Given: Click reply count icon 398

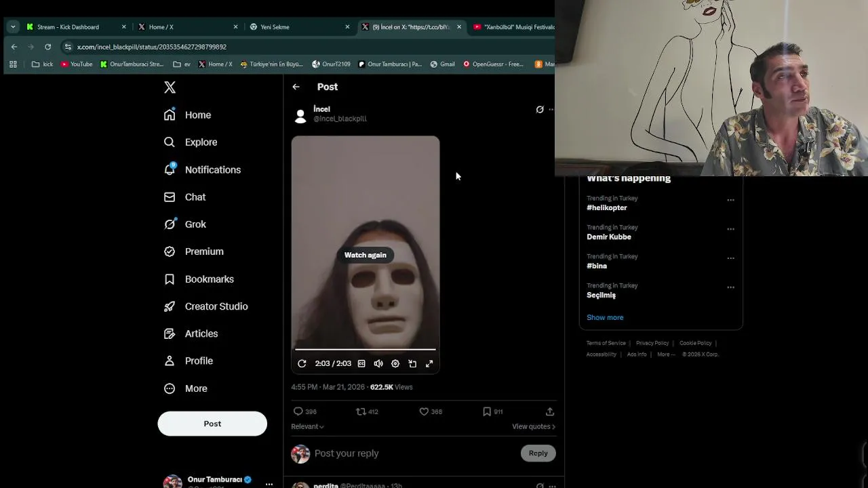Looking at the screenshot, I should click(x=304, y=411).
